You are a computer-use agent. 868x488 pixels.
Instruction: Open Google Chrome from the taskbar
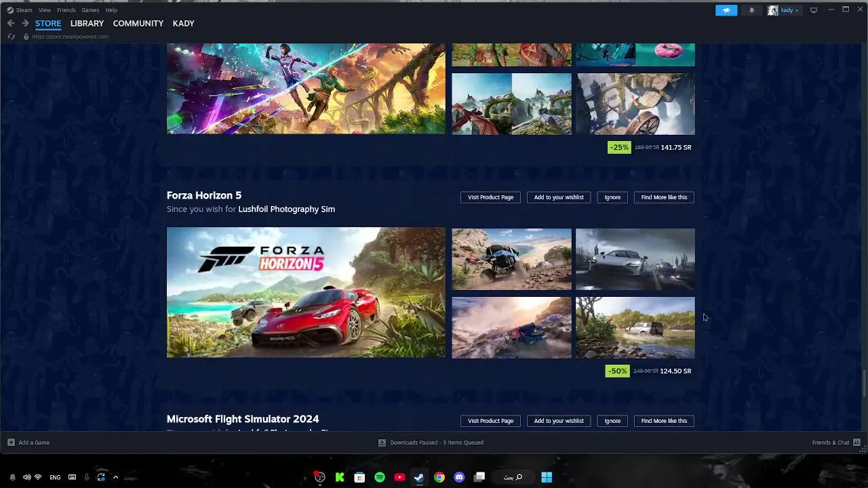click(439, 477)
